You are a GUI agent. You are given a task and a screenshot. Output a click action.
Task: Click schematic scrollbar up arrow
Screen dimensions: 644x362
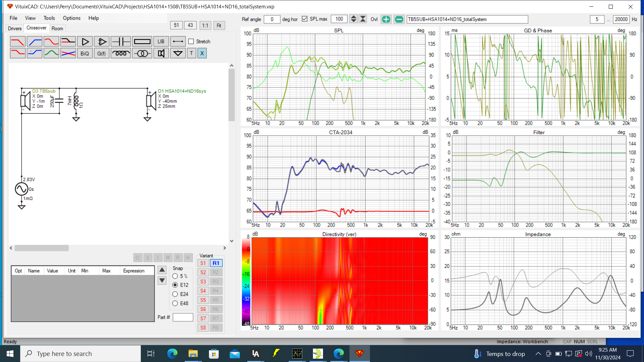(231, 66)
